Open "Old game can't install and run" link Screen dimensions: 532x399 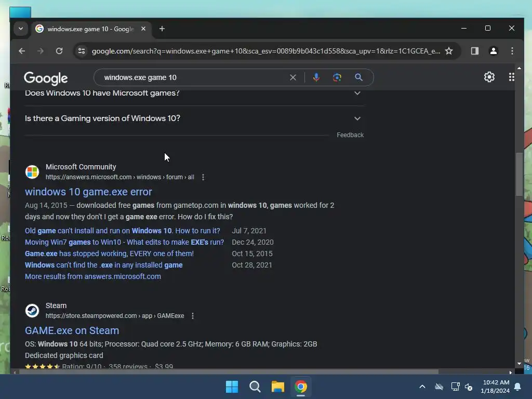click(123, 231)
